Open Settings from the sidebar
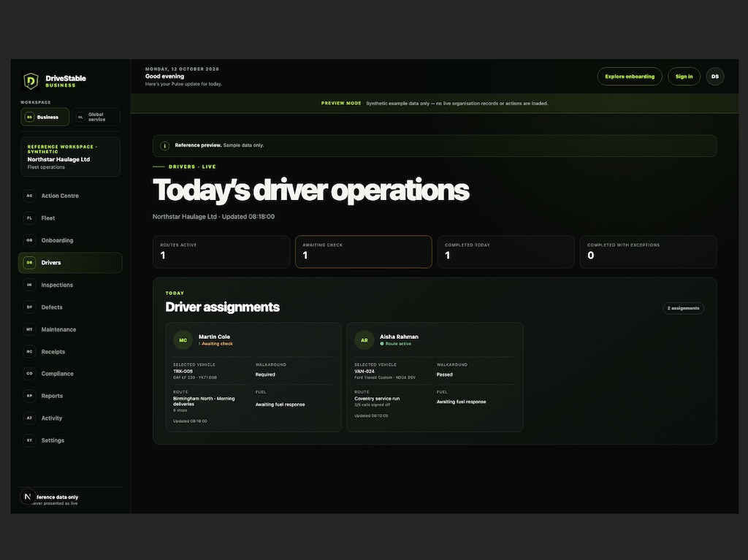Viewport: 748px width, 560px height. (70, 440)
